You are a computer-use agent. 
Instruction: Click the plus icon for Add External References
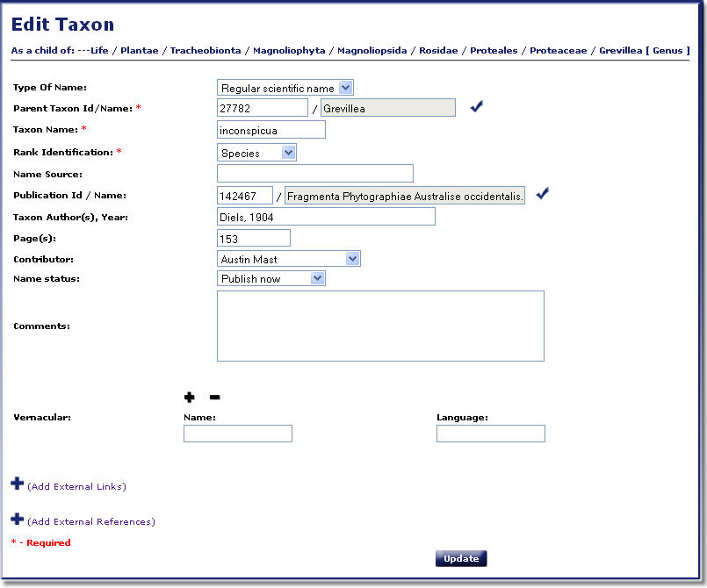click(x=17, y=519)
